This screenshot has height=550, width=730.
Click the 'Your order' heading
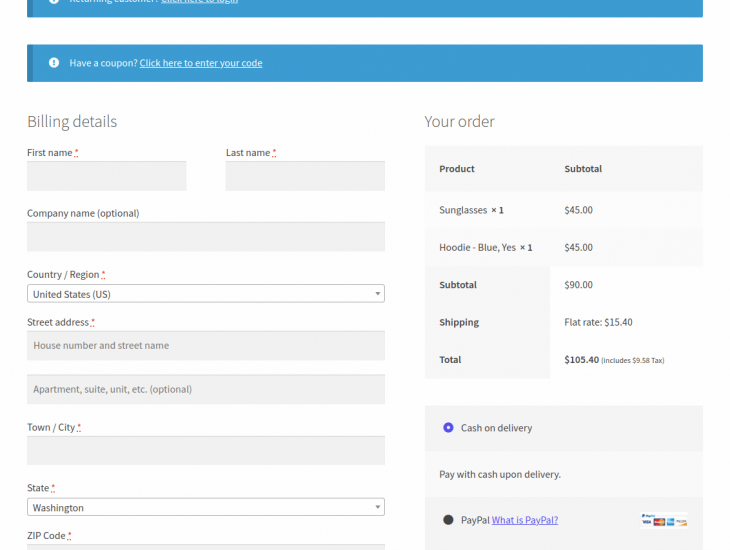459,121
